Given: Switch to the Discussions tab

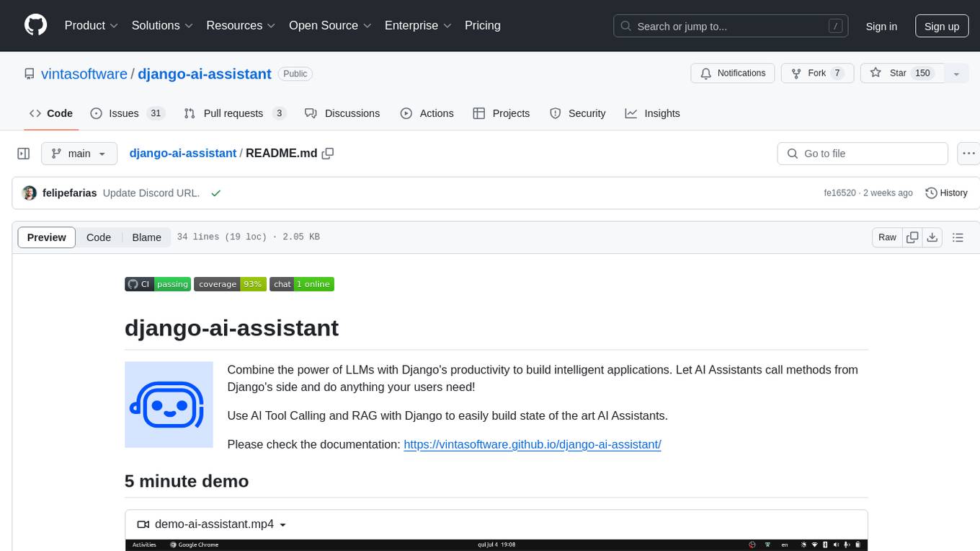Looking at the screenshot, I should coord(342,113).
